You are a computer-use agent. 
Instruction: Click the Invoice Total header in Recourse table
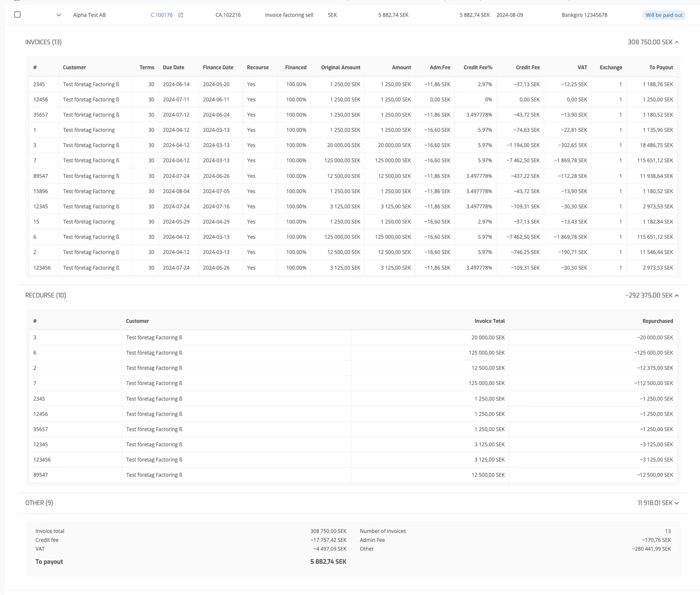(490, 321)
